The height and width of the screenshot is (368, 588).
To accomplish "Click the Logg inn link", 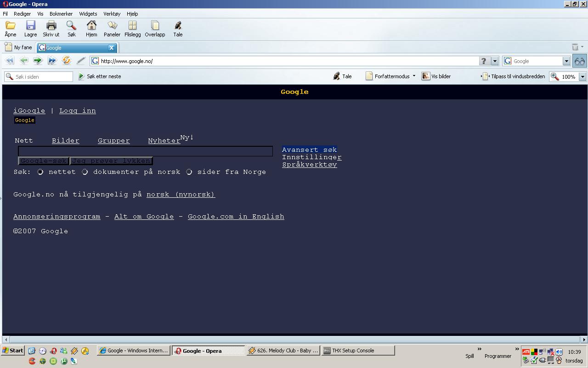I will (x=78, y=111).
